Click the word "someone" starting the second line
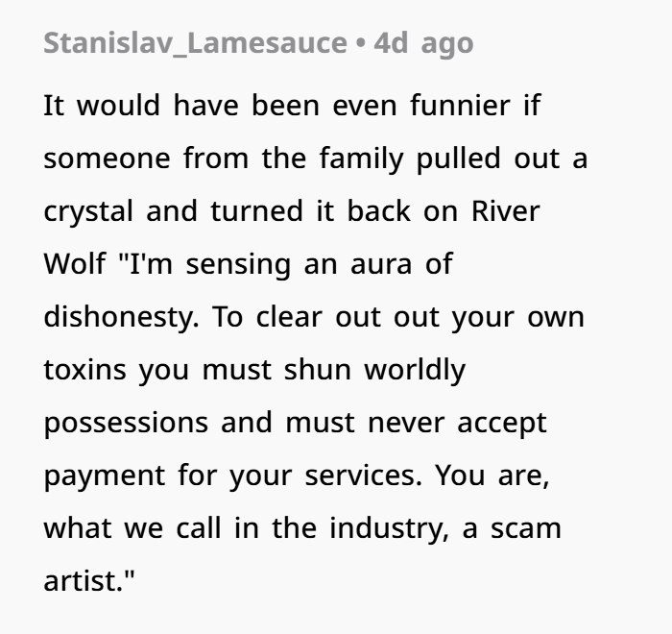 pyautogui.click(x=104, y=158)
